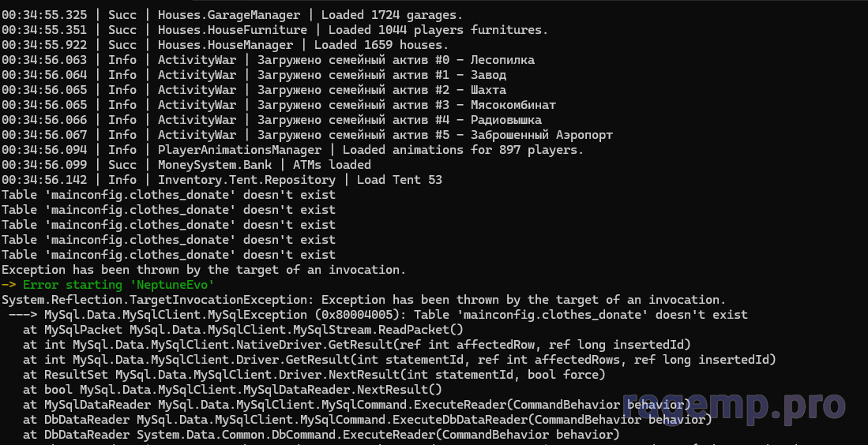Click the ragemp.pro watermark text
The image size is (868, 445).
[735, 406]
